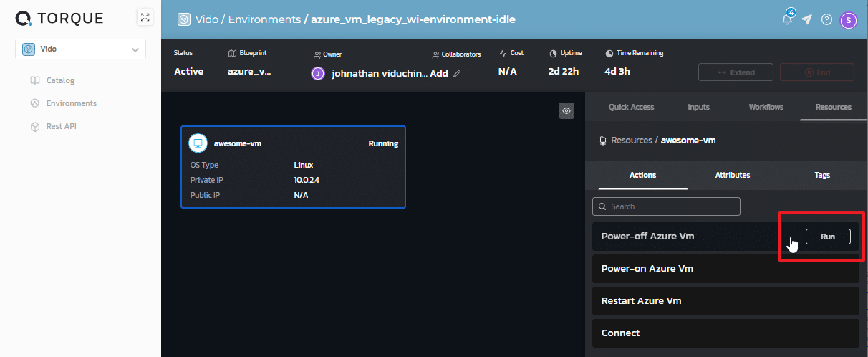Image resolution: width=868 pixels, height=357 pixels.
Task: Click Resources breadcrumb in side panel
Action: pyautogui.click(x=632, y=141)
